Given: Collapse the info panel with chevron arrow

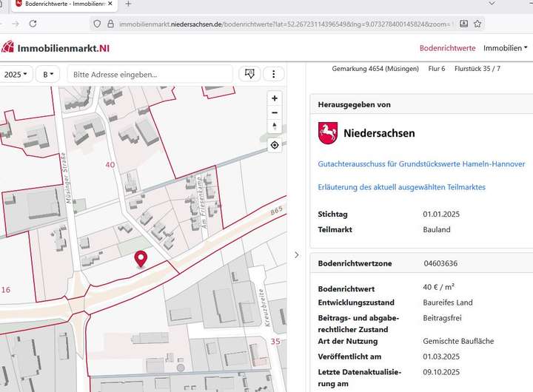Looking at the screenshot, I should coord(297,255).
